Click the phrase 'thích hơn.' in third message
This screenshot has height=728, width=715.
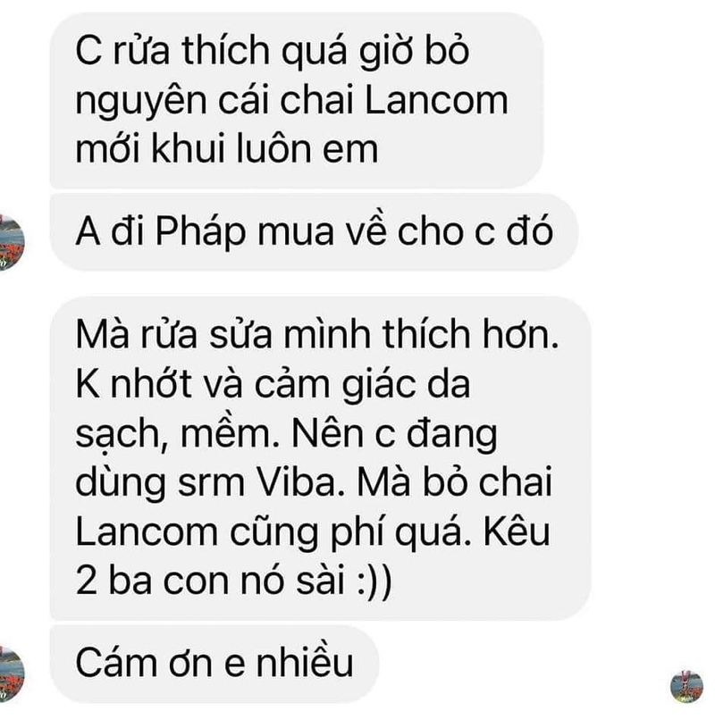(x=471, y=335)
